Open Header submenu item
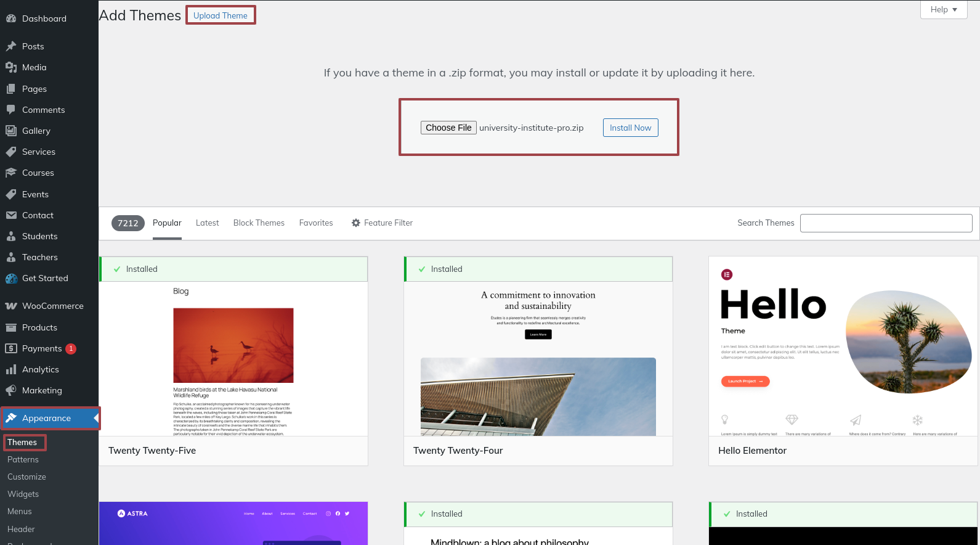The image size is (980, 545). coord(21,529)
